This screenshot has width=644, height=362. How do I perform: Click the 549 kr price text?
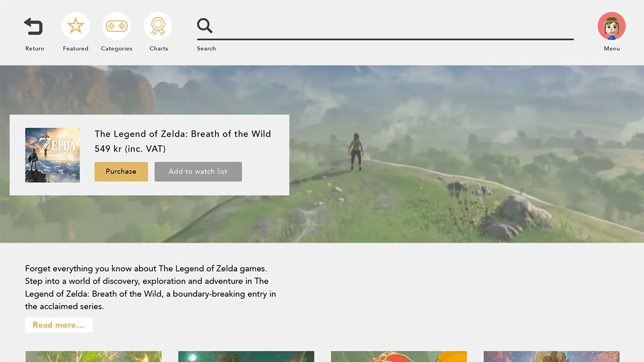click(130, 149)
